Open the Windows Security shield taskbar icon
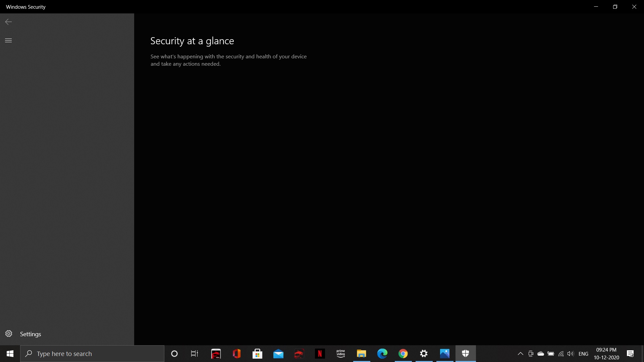This screenshot has width=644, height=362. 466,354
